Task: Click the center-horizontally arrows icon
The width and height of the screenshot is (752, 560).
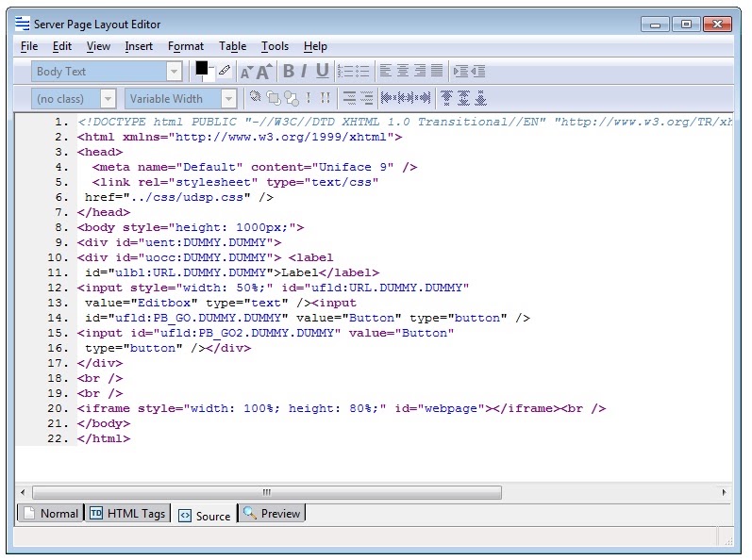Action: [406, 98]
